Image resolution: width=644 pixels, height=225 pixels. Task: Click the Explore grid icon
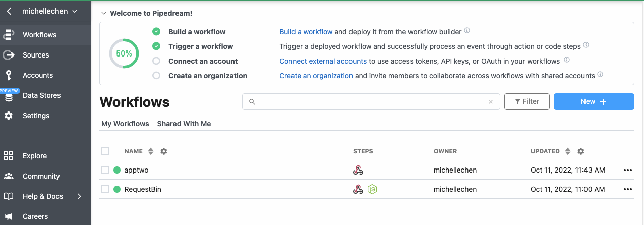[9, 156]
